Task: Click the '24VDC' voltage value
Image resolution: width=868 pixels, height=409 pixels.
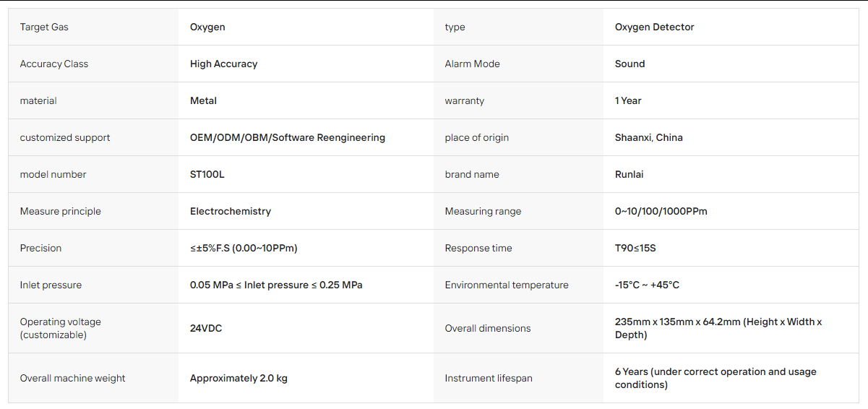Action: (206, 328)
